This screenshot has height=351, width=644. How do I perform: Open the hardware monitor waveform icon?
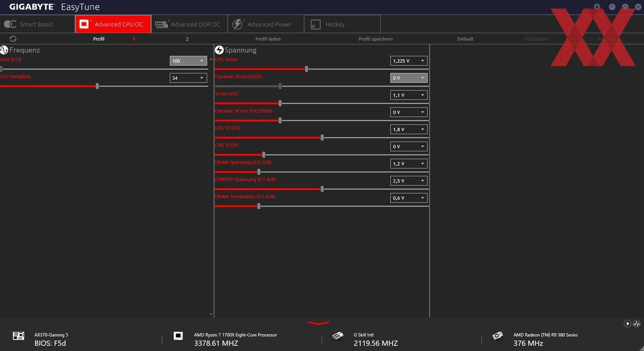coord(636,324)
